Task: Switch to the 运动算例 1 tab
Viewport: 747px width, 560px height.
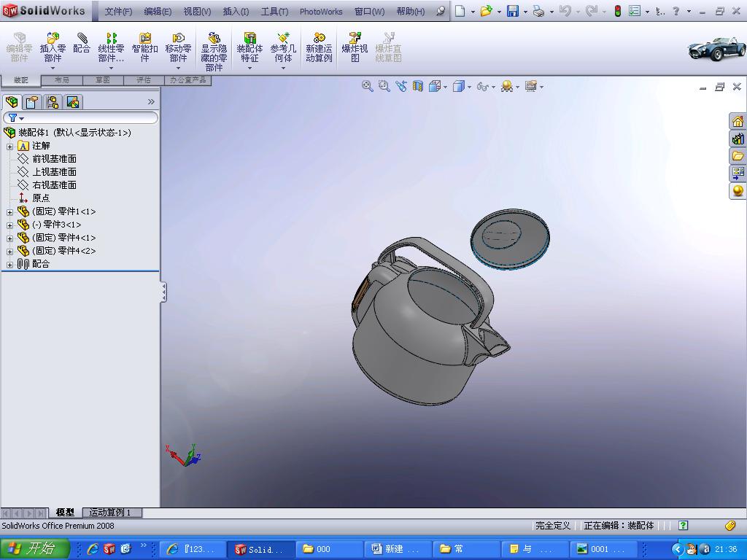Action: click(x=112, y=513)
